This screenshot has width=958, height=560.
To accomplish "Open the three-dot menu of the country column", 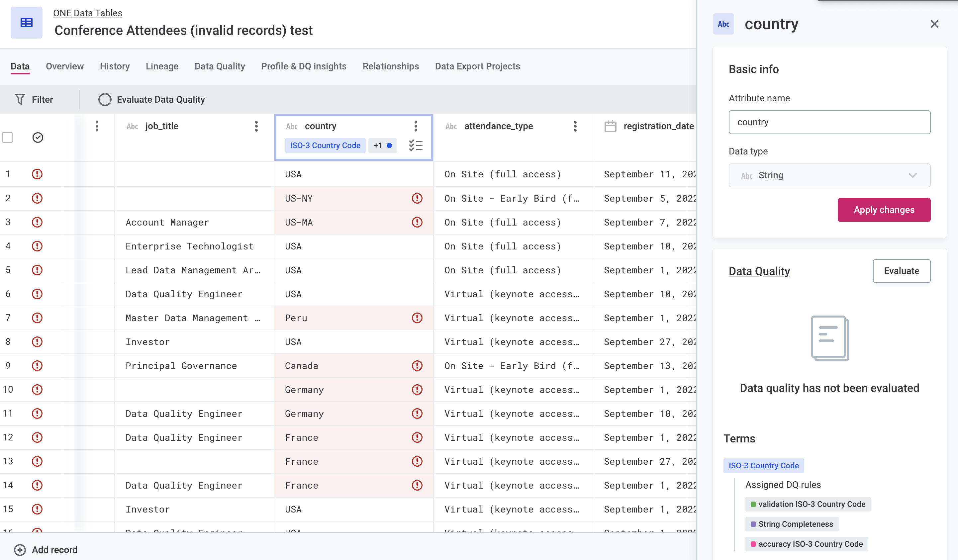I will (x=416, y=126).
